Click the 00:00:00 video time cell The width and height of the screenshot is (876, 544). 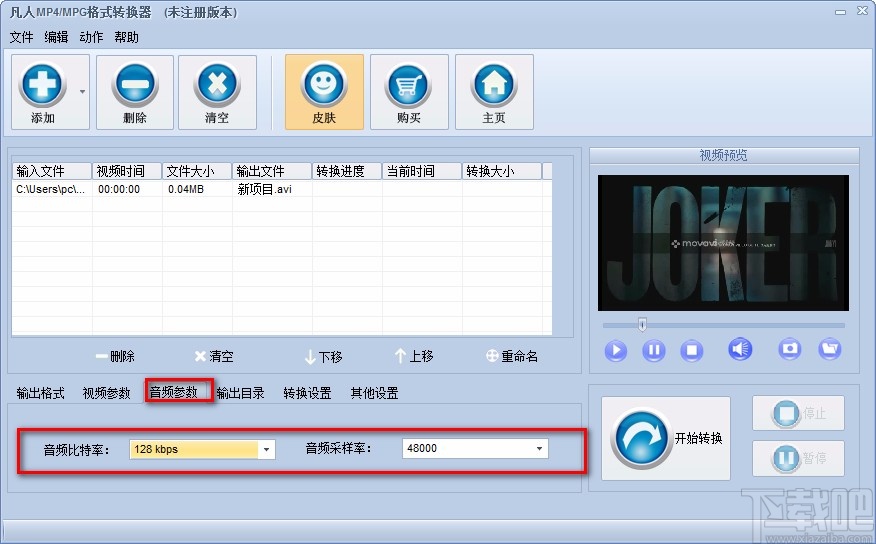119,189
